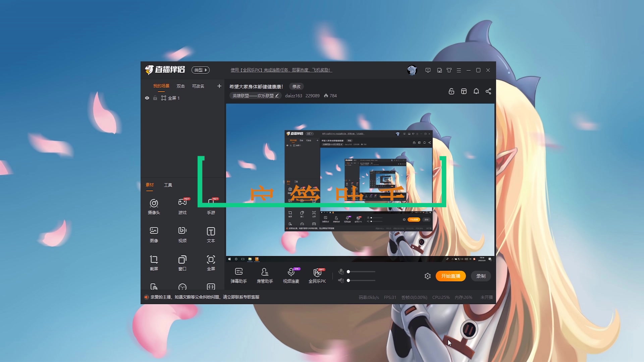Click the room ID 229089
This screenshot has width=644, height=362.
coord(313,96)
